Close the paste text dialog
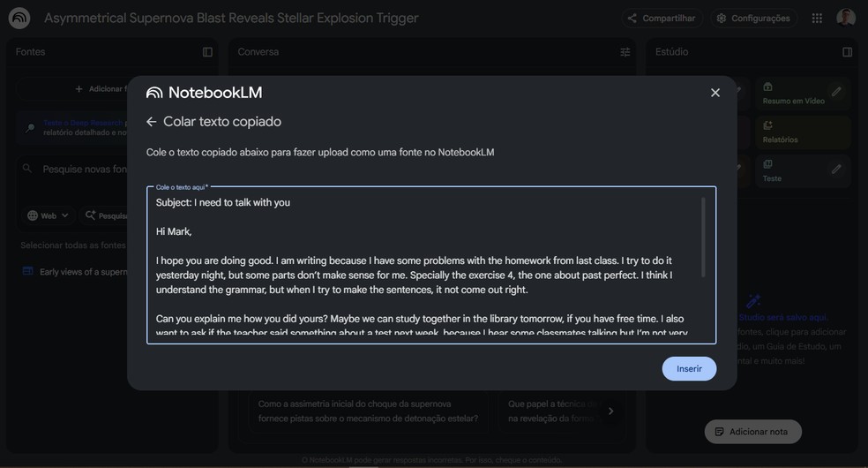This screenshot has height=468, width=868. pos(715,93)
